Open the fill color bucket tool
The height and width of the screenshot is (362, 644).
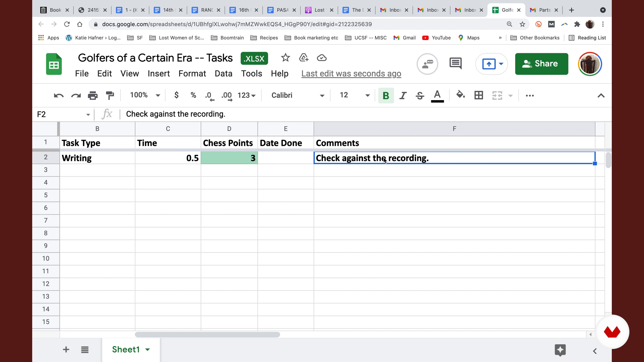460,95
